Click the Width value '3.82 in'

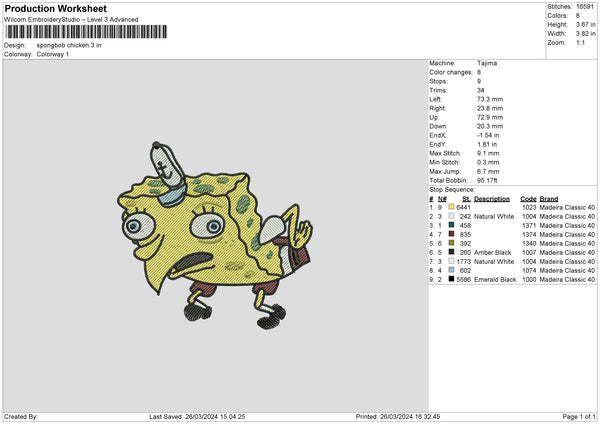tap(585, 34)
